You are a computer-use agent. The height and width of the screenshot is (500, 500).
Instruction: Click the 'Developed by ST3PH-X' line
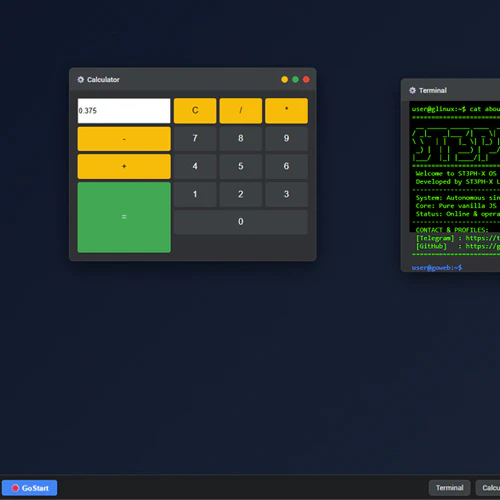(458, 182)
